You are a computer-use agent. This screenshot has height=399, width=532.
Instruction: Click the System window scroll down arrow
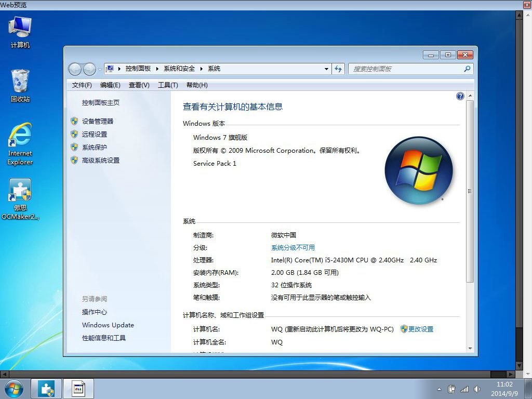470,349
